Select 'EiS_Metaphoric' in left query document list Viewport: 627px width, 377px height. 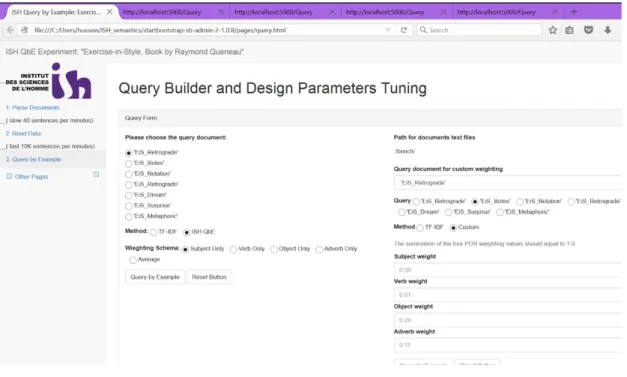pos(128,217)
